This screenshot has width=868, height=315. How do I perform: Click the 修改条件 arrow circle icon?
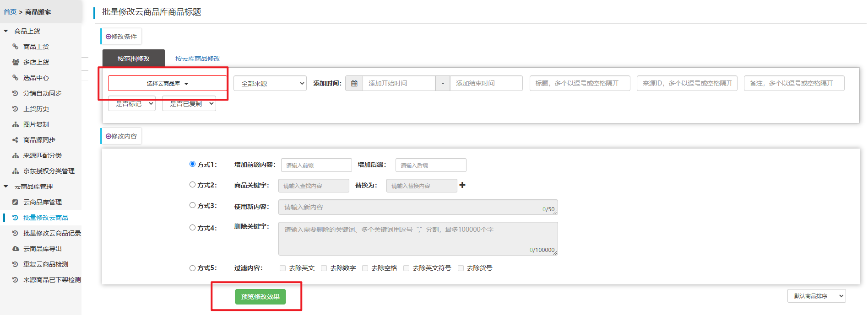point(108,37)
